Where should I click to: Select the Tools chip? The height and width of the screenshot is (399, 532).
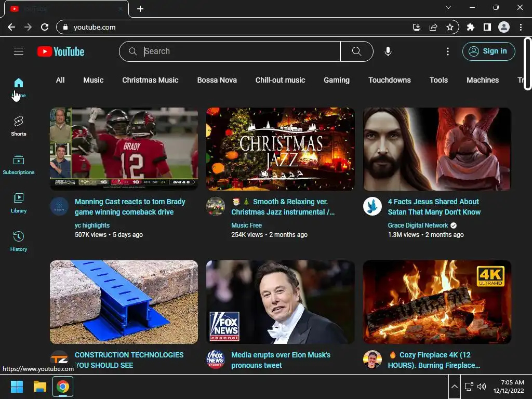(x=438, y=80)
